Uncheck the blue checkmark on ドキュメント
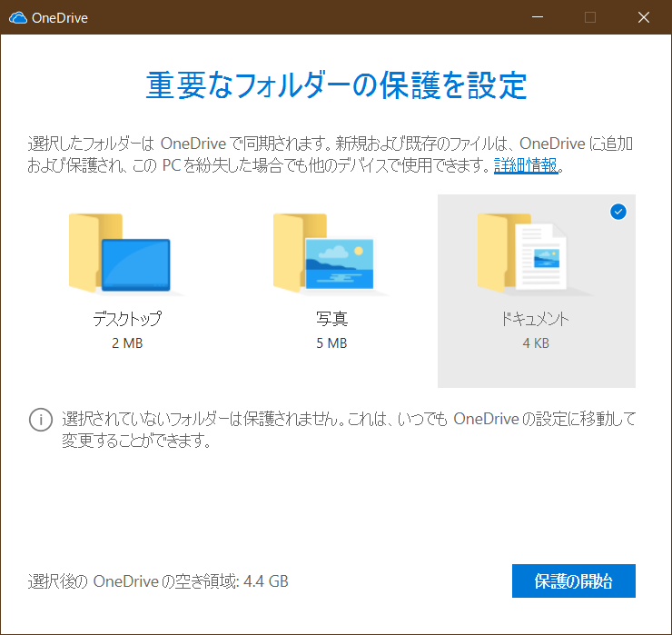Viewport: 672px width, 635px height. [x=618, y=212]
